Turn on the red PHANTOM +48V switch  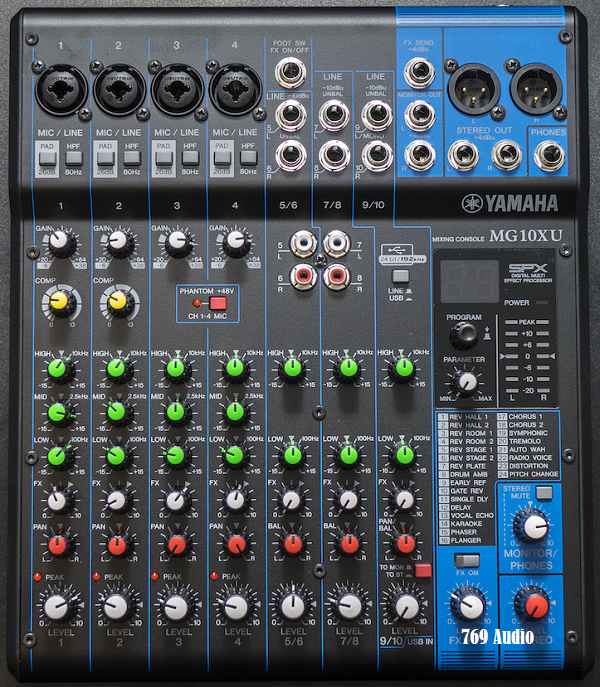coord(218,303)
